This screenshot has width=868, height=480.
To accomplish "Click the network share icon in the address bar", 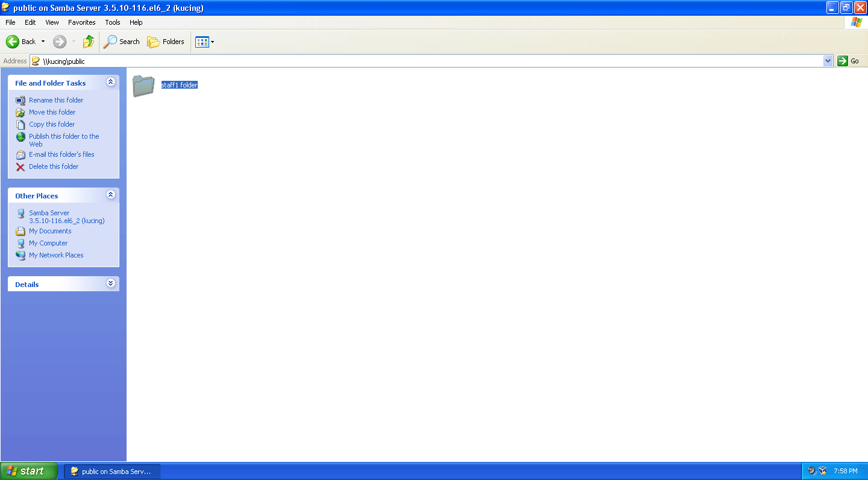I will [x=36, y=61].
